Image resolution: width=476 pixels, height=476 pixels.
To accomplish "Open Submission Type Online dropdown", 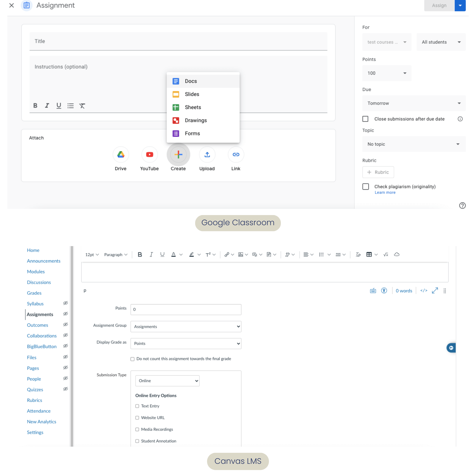I will [167, 381].
